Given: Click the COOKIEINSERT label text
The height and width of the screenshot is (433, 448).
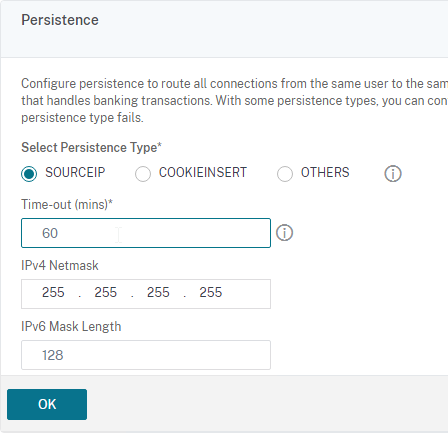Looking at the screenshot, I should (203, 173).
